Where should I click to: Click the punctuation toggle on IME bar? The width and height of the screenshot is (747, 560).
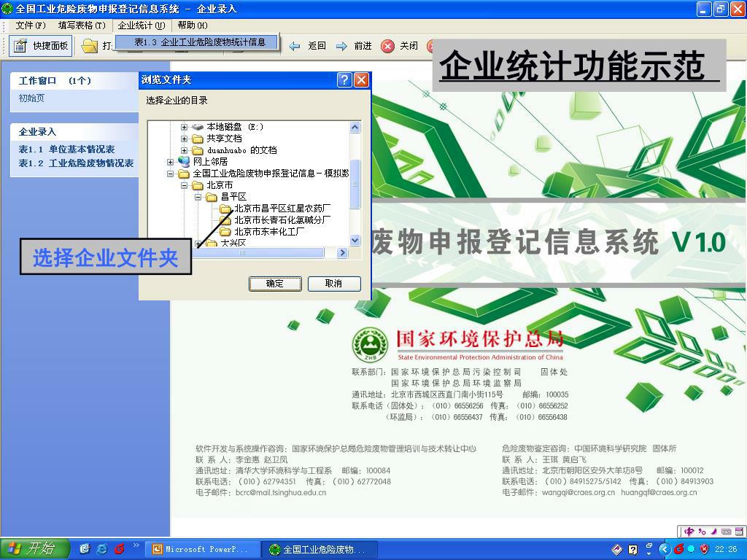[702, 531]
